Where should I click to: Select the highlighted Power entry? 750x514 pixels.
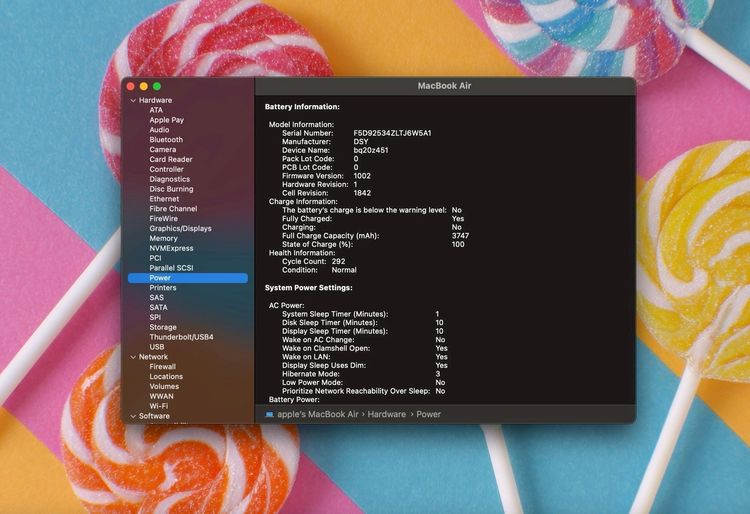(188, 278)
